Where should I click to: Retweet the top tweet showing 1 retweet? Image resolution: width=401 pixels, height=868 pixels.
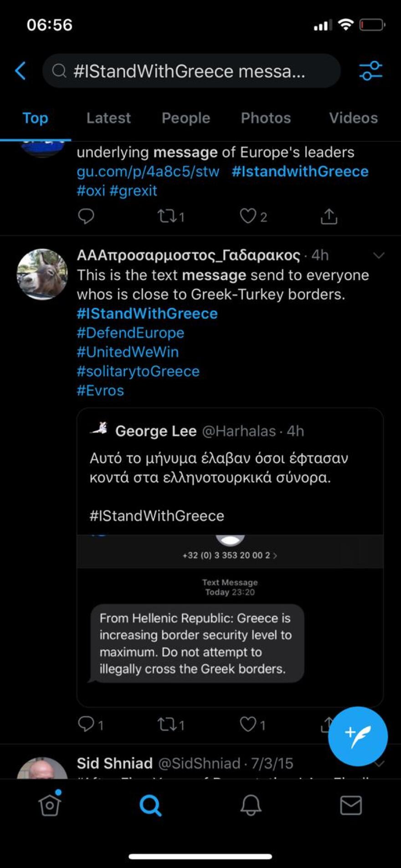click(x=167, y=217)
